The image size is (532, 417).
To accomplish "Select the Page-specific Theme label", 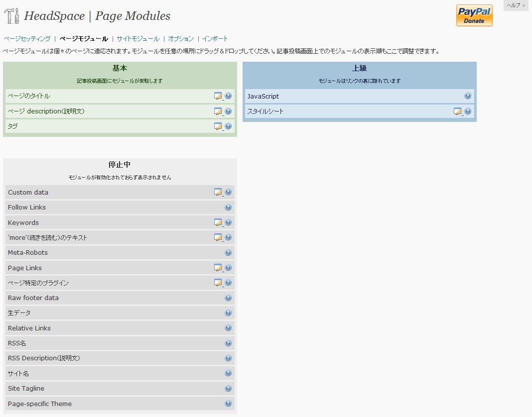I will (x=40, y=404).
